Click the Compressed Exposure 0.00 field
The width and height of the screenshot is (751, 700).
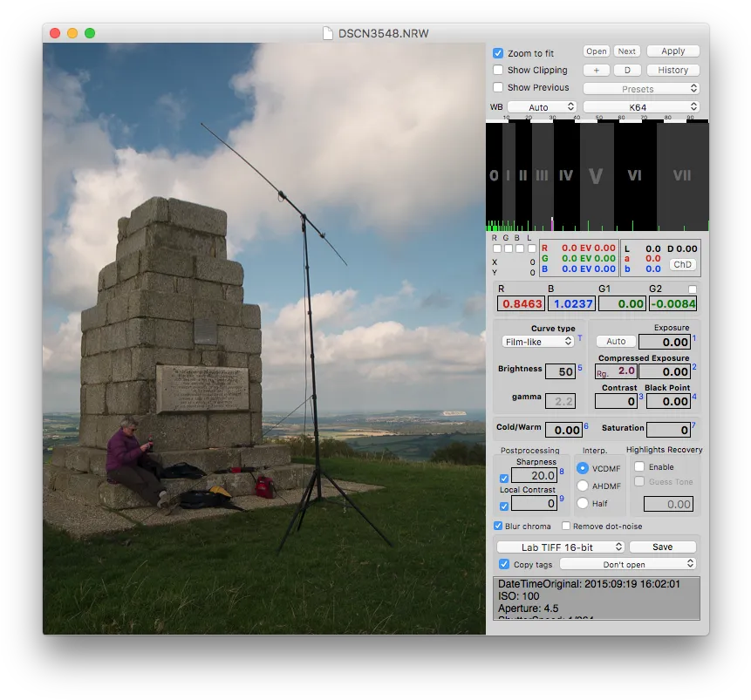[665, 371]
